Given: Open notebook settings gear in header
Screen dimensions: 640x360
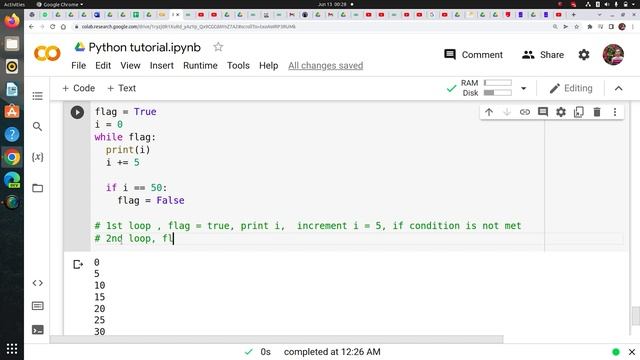Looking at the screenshot, I should (584, 55).
